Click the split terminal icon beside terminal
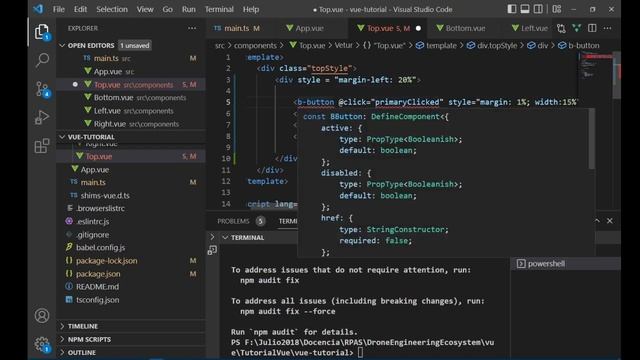The image size is (640, 360). [x=212, y=250]
